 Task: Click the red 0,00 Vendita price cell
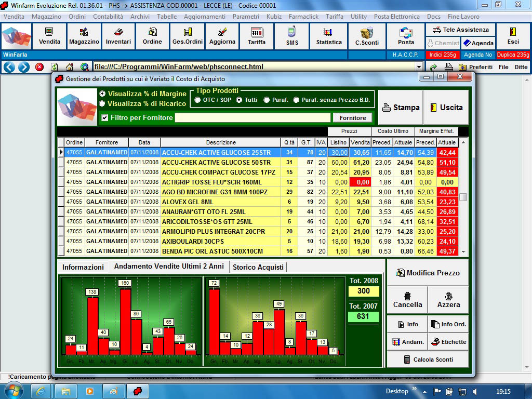(x=360, y=182)
